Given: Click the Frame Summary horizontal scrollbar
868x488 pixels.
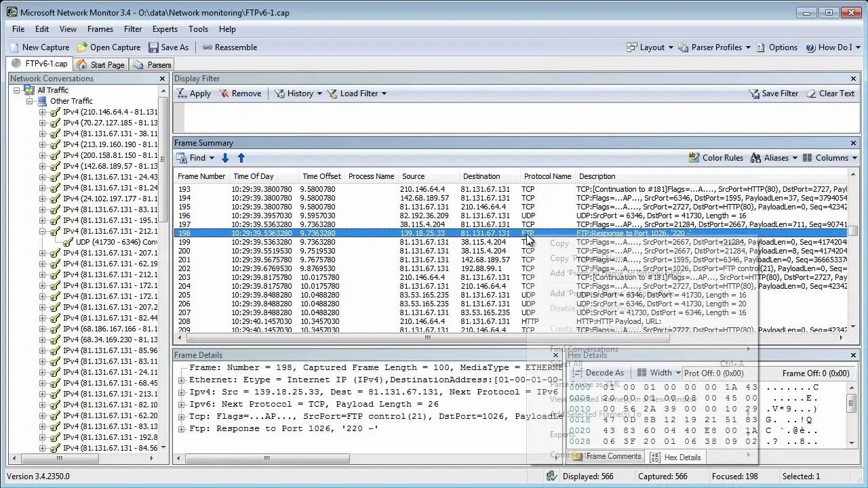Looking at the screenshot, I should pyautogui.click(x=428, y=338).
